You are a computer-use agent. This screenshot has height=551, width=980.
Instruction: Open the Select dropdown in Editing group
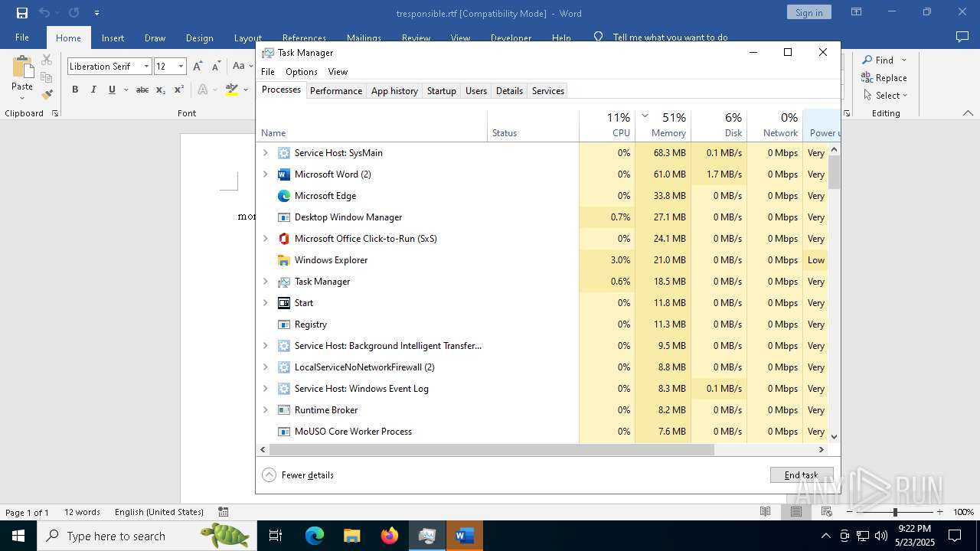(885, 95)
